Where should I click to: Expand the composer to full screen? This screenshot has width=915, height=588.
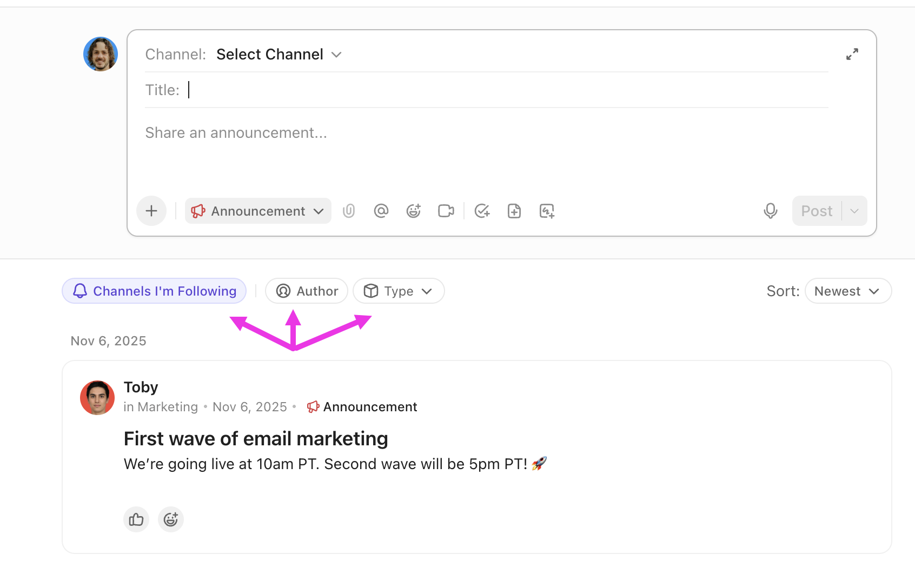click(x=852, y=54)
